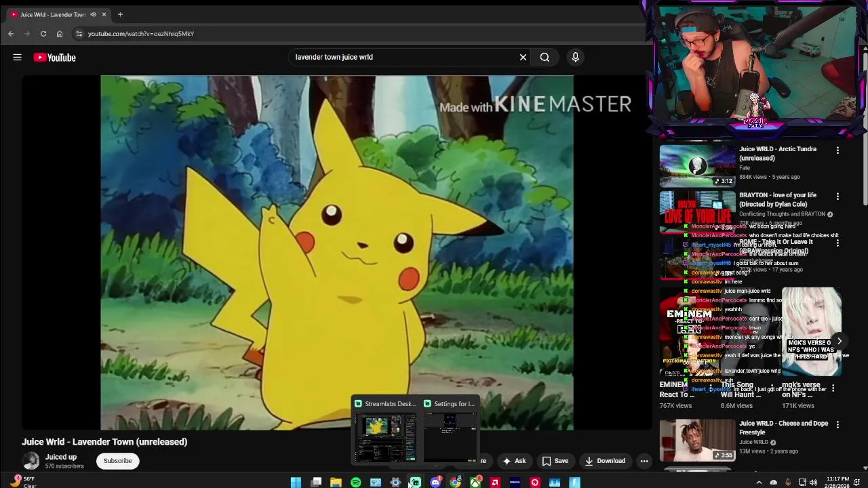
Task: Open Discord from the taskbar
Action: click(435, 483)
